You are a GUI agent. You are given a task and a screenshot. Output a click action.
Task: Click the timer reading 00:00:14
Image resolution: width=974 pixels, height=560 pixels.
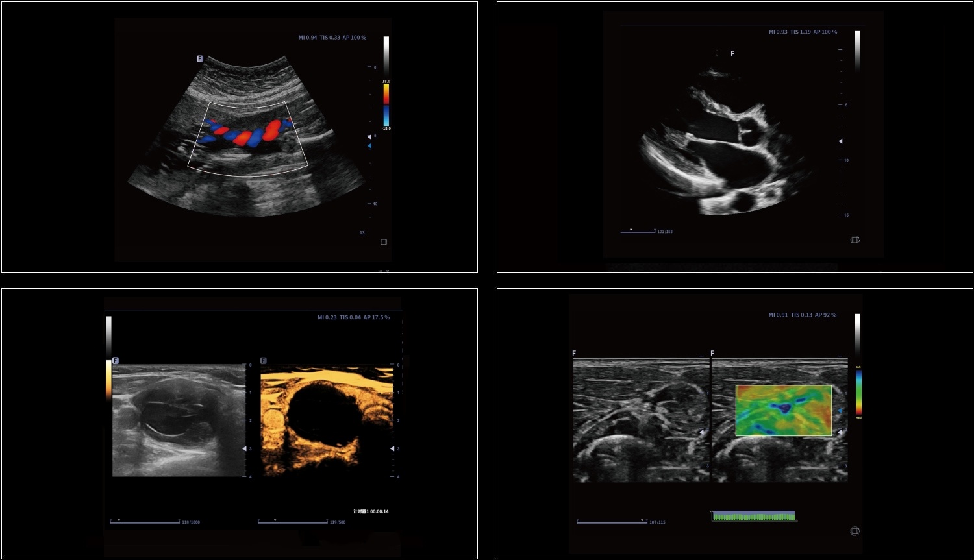click(x=371, y=511)
